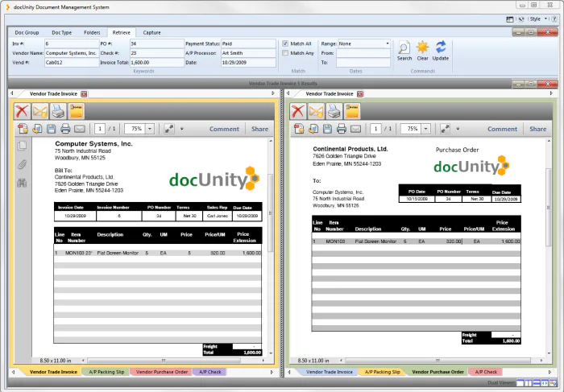Check the Match Any checkbox
This screenshot has height=392, width=564.
[x=285, y=53]
